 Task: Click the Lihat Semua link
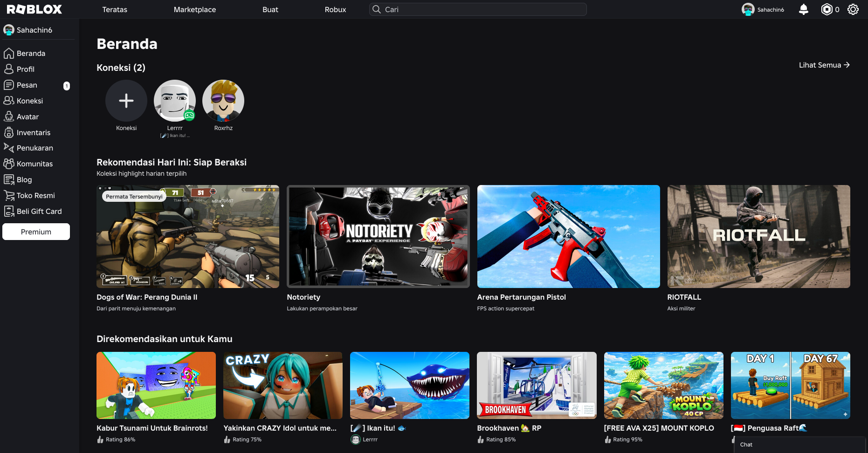(x=824, y=65)
